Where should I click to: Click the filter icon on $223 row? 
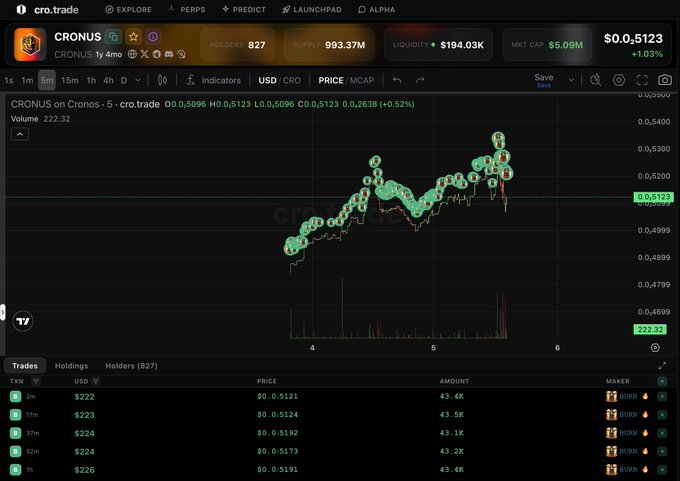[662, 415]
